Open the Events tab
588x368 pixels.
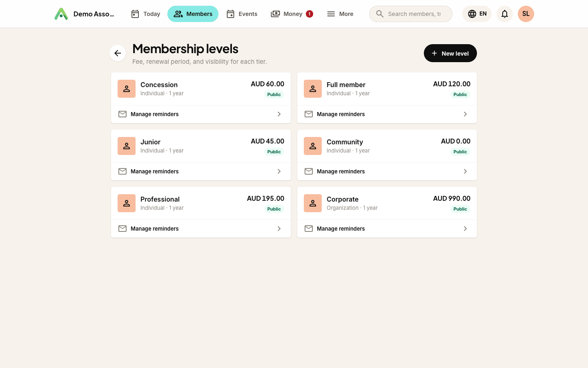pyautogui.click(x=242, y=14)
